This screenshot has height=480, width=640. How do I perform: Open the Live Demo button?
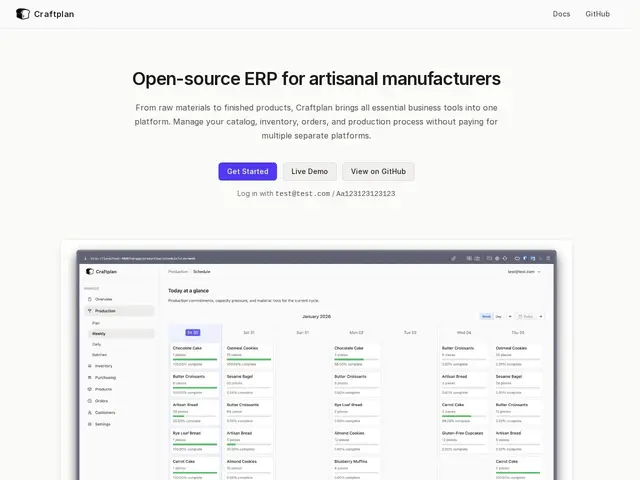click(x=310, y=171)
